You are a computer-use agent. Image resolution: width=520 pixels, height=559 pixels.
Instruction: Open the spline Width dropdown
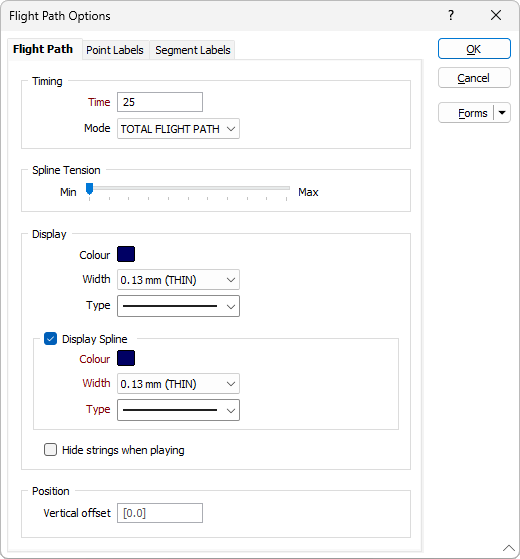pyautogui.click(x=178, y=384)
